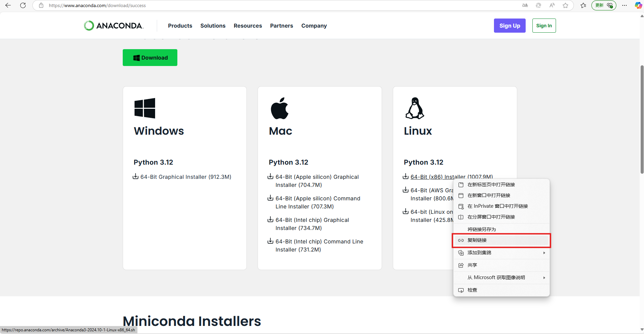Screen dimensions: 644x334
Task: Open the Company menu
Action: click(x=314, y=26)
